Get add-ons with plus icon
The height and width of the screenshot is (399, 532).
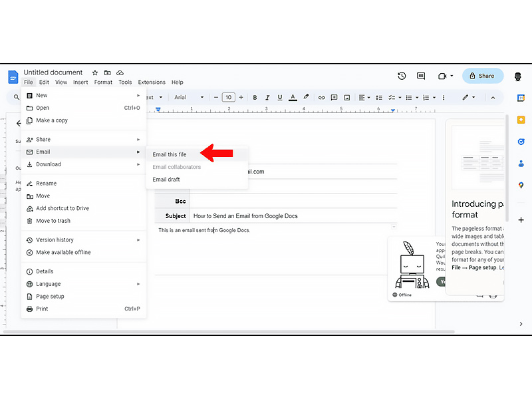(521, 220)
